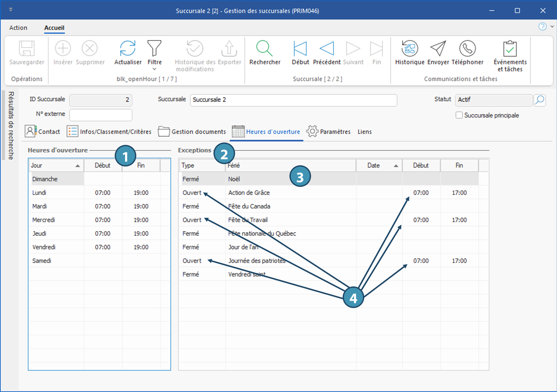Open the Gestion documents tab
Image resolution: width=557 pixels, height=392 pixels.
click(x=192, y=132)
